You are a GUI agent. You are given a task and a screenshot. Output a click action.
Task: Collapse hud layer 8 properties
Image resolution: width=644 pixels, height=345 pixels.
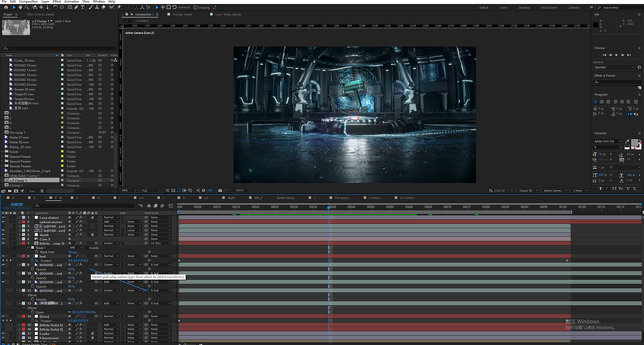pyautogui.click(x=20, y=256)
